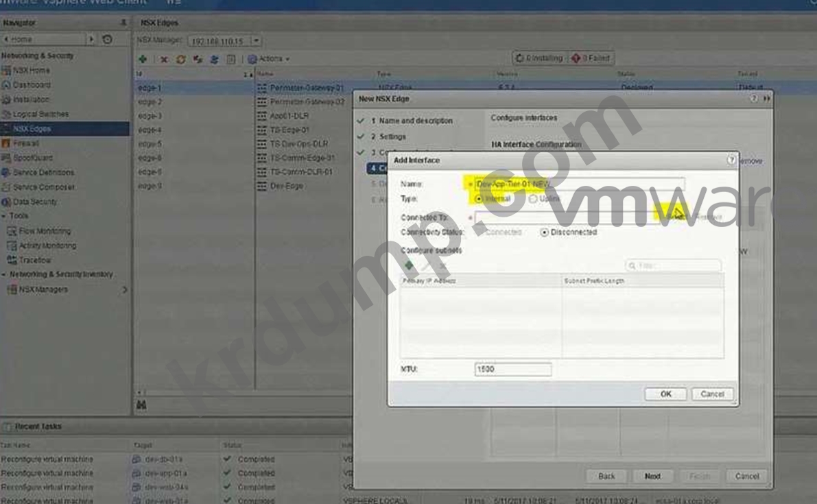
Task: Click the Add Interface help question icon
Action: coord(731,160)
